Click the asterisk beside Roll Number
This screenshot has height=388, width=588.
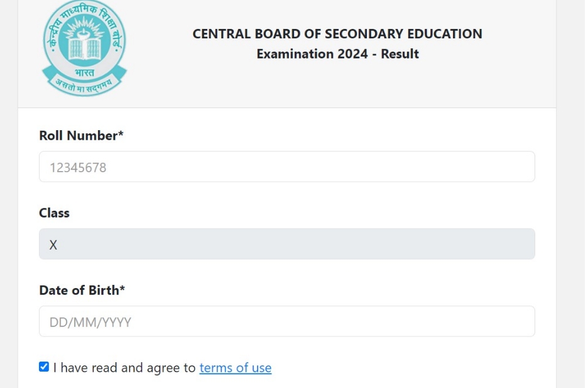click(x=121, y=133)
